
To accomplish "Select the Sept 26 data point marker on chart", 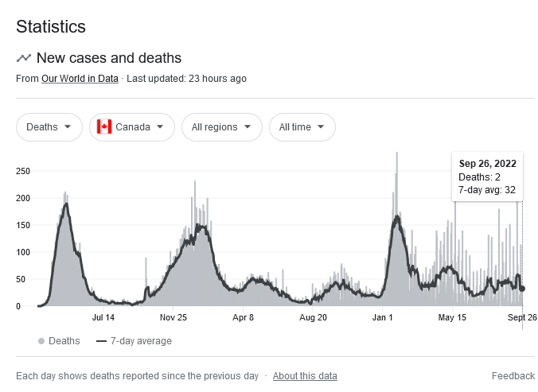I will 522,289.
